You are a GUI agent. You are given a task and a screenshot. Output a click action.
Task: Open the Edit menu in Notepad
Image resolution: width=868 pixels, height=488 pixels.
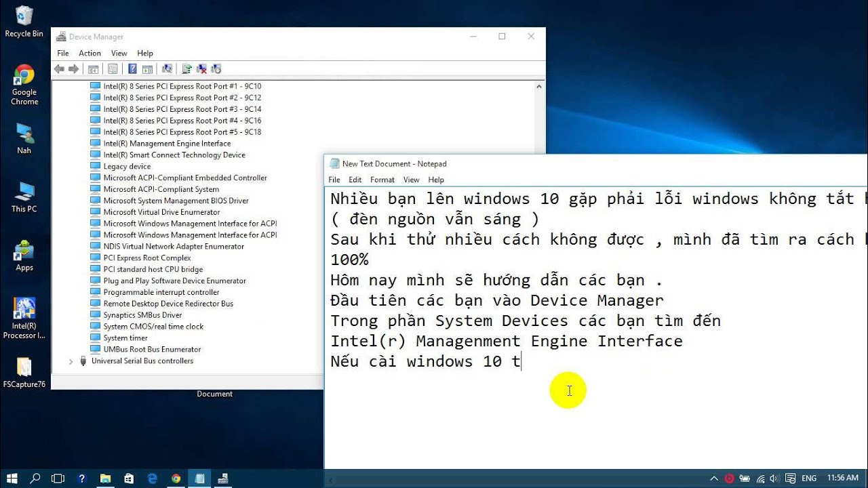coord(355,180)
